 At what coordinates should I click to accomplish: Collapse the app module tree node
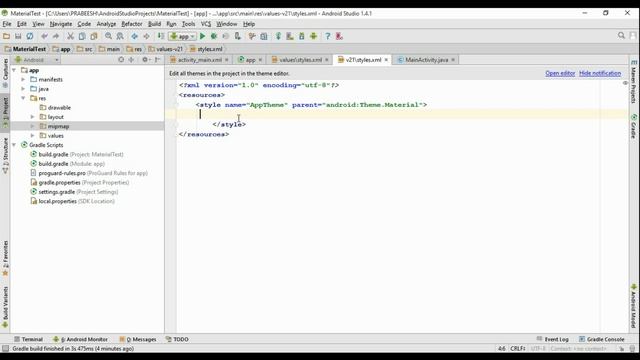click(x=14, y=70)
